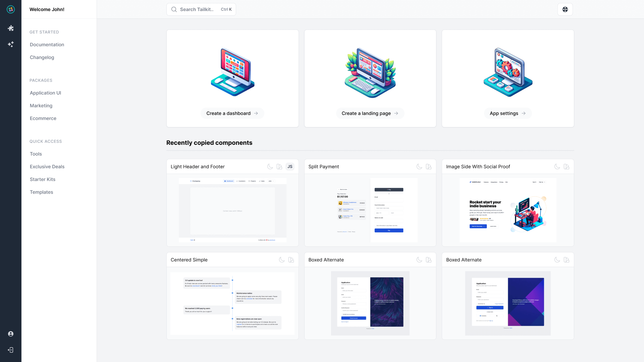The height and width of the screenshot is (362, 644).
Task: Select Marketing under Packages
Action: tap(41, 106)
